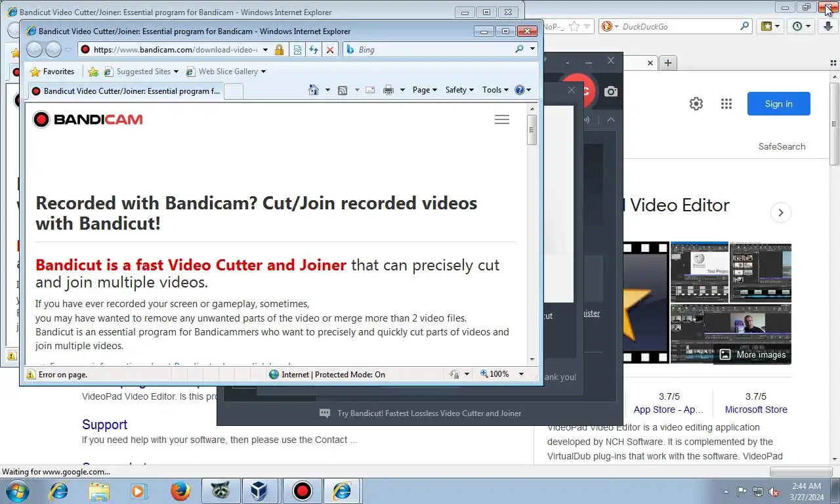Open Firefox bookmarks menu button
The height and width of the screenshot is (504, 840).
tap(770, 26)
